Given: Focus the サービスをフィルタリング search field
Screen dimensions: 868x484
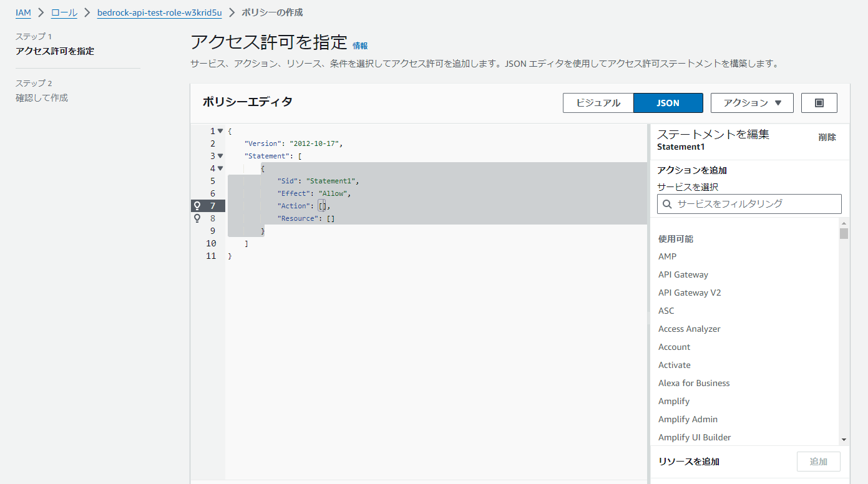Looking at the screenshot, I should [x=749, y=204].
